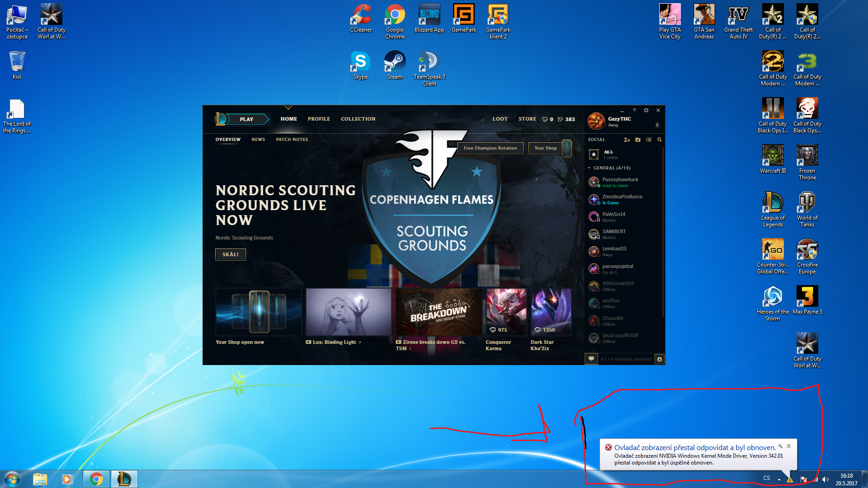Click the Free Champion Rotation button
The image size is (868, 488).
490,148
